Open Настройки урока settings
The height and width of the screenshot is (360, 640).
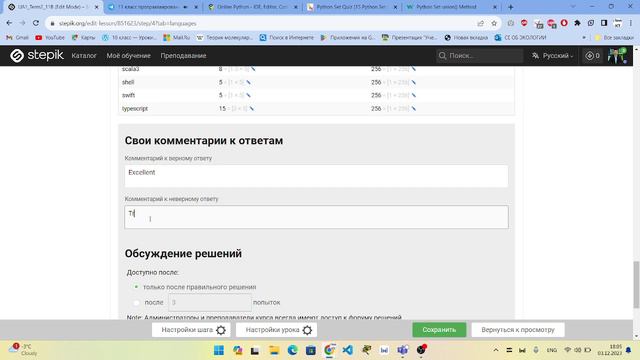276,330
